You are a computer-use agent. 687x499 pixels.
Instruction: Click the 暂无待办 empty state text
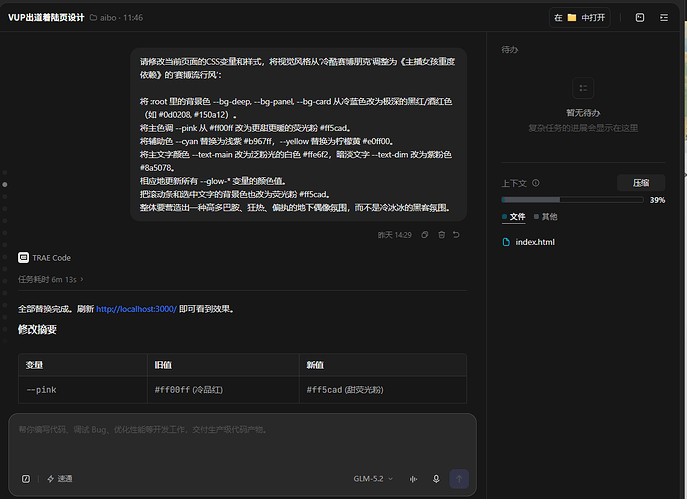pos(583,113)
